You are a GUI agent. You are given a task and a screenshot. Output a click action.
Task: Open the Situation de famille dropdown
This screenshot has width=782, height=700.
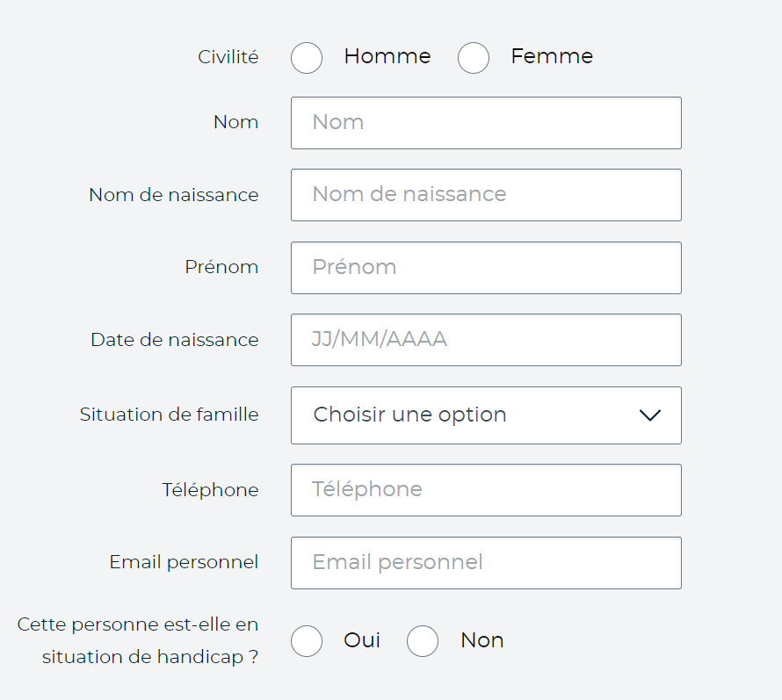485,415
